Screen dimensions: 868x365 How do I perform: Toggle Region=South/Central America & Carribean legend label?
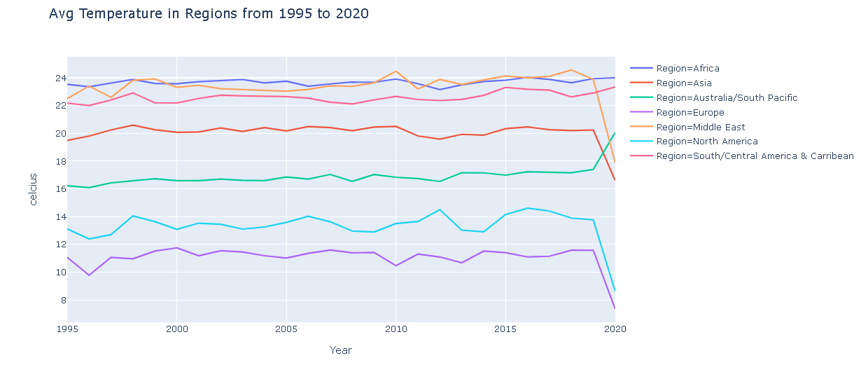click(x=755, y=156)
